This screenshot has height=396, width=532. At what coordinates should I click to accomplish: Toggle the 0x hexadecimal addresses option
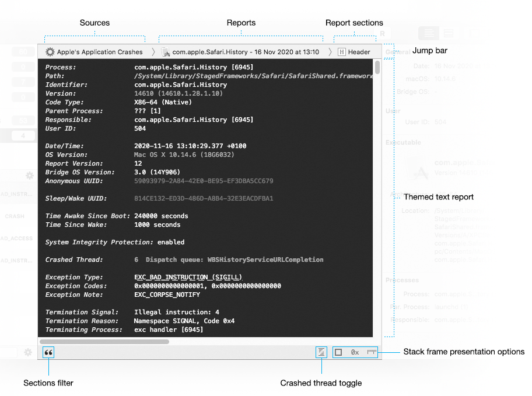[355, 352]
